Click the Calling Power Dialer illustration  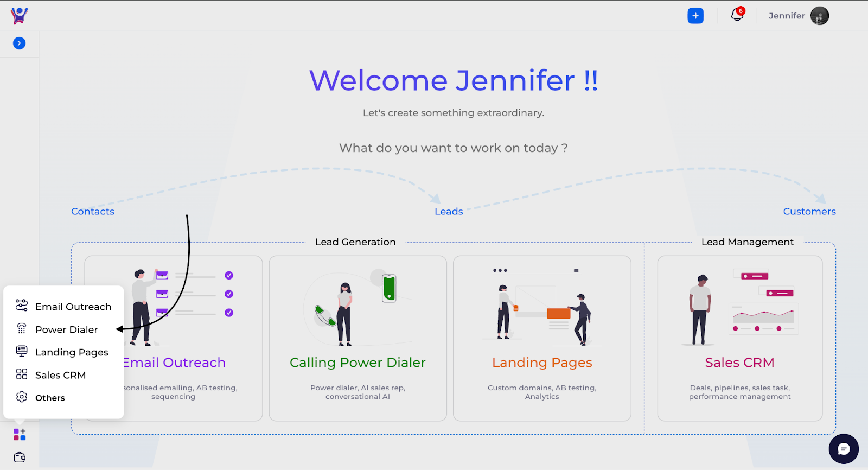click(358, 307)
